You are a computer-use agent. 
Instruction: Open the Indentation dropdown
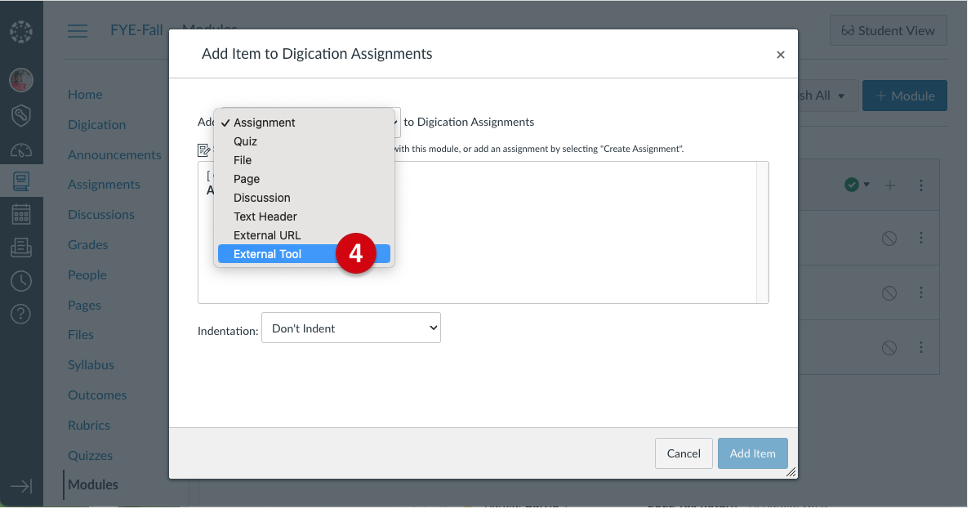(351, 328)
